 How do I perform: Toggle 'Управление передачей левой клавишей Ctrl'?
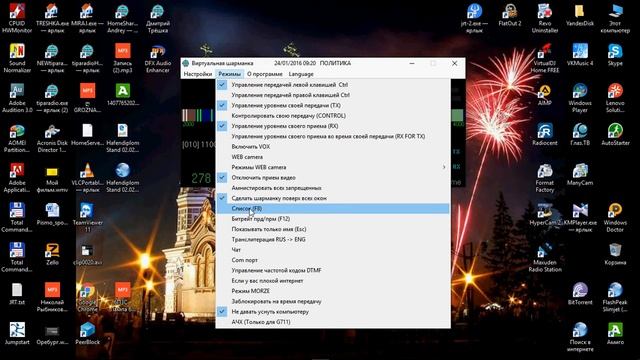pyautogui.click(x=333, y=84)
